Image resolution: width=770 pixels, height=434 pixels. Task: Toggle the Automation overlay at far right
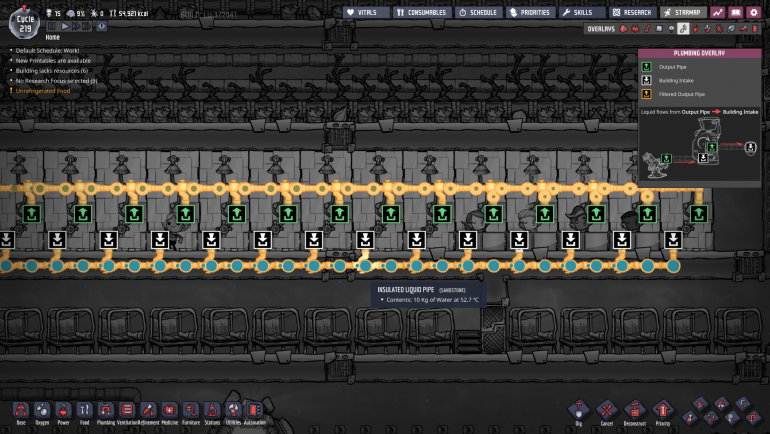[755, 29]
